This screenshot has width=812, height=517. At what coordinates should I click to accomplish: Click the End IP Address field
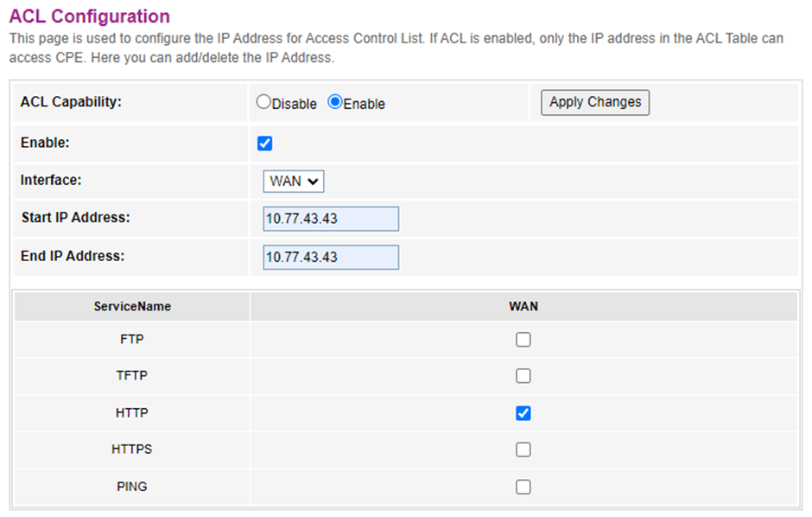(331, 257)
